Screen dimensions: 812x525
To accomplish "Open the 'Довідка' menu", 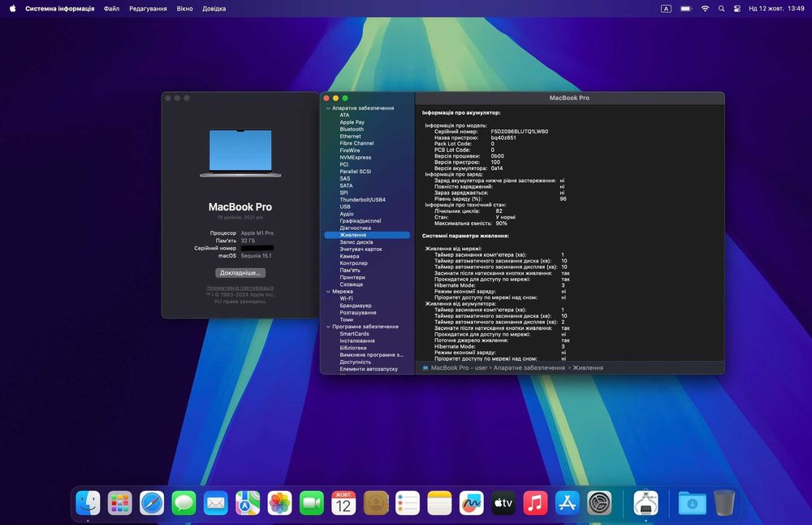I will [x=214, y=8].
